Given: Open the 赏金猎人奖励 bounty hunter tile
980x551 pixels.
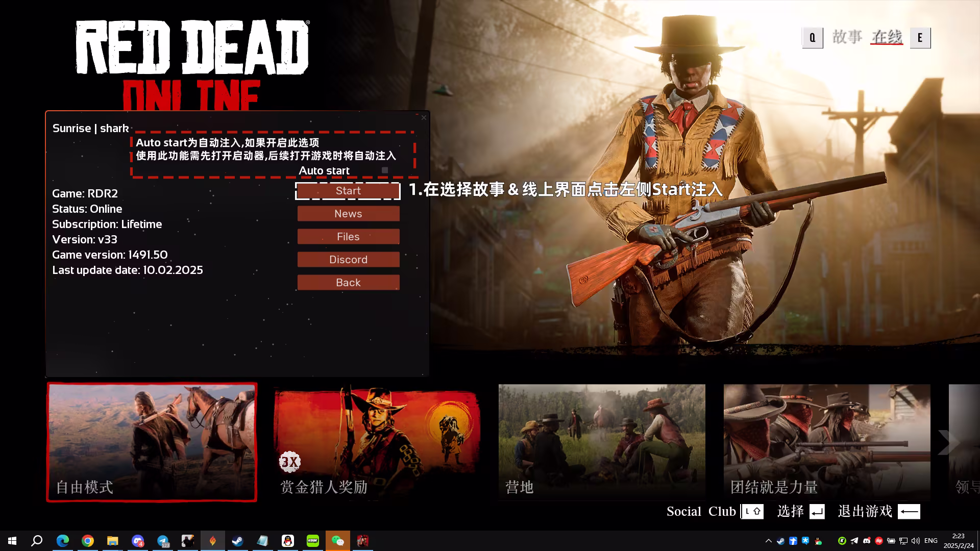Looking at the screenshot, I should click(x=377, y=442).
